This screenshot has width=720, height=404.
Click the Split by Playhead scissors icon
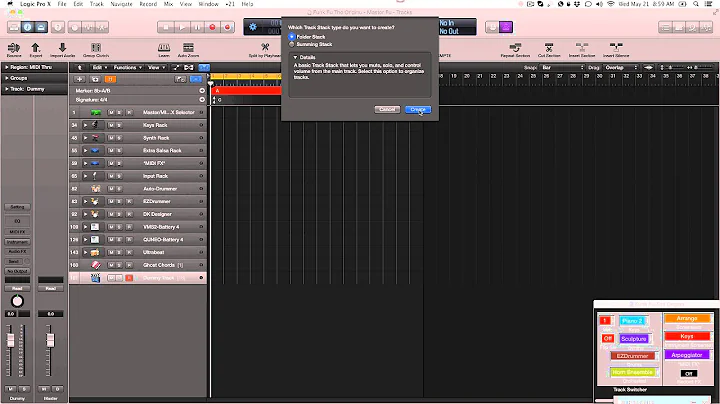(x=265, y=48)
